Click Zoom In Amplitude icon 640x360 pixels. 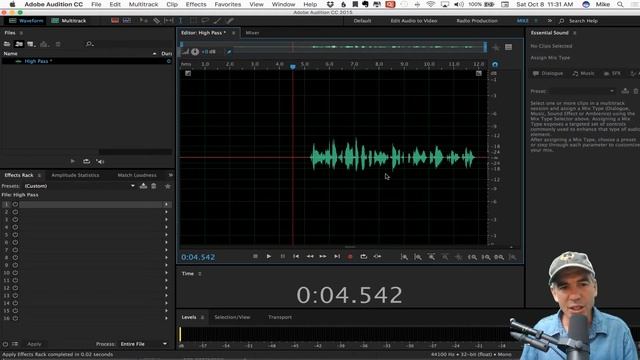click(404, 257)
